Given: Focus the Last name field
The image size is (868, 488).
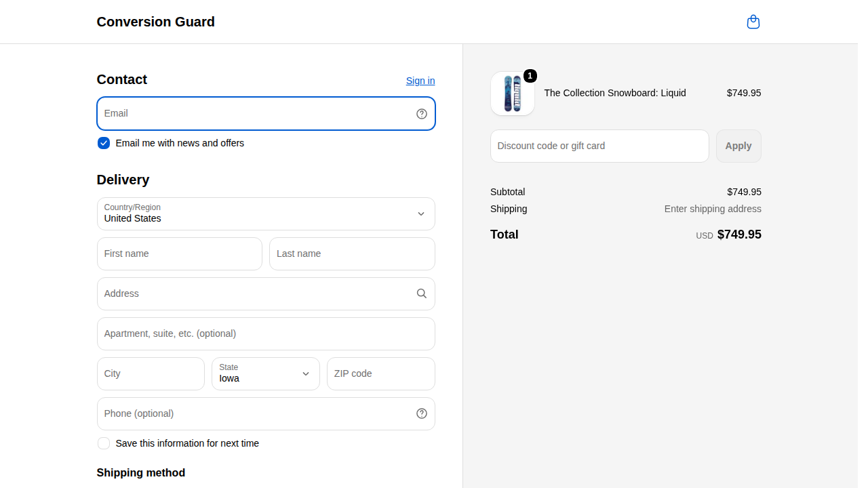Looking at the screenshot, I should [x=352, y=254].
